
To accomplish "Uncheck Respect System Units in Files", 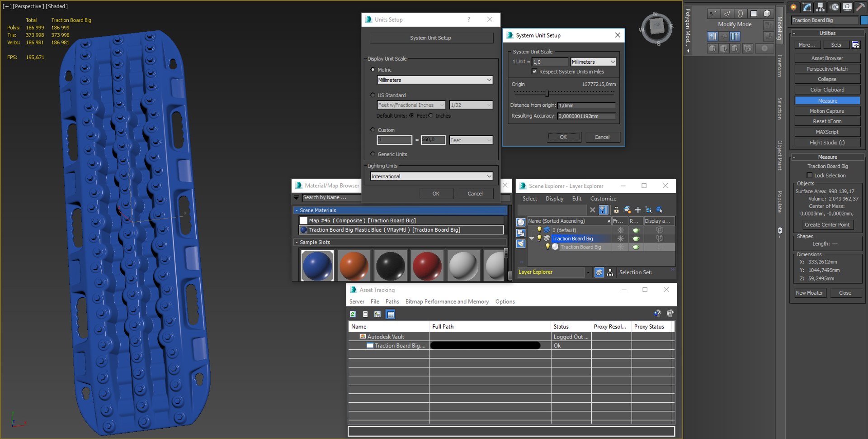I will [535, 72].
